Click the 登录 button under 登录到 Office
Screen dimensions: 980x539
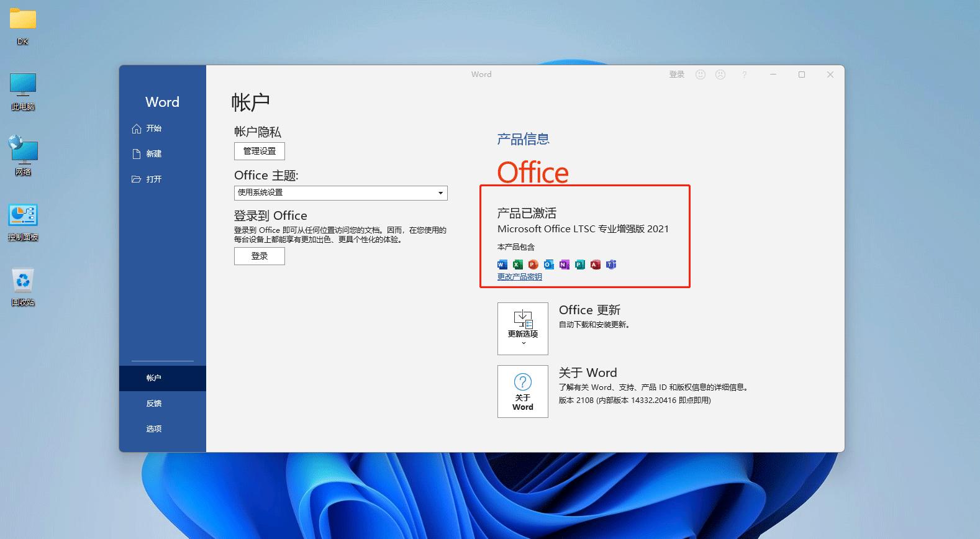click(x=260, y=256)
